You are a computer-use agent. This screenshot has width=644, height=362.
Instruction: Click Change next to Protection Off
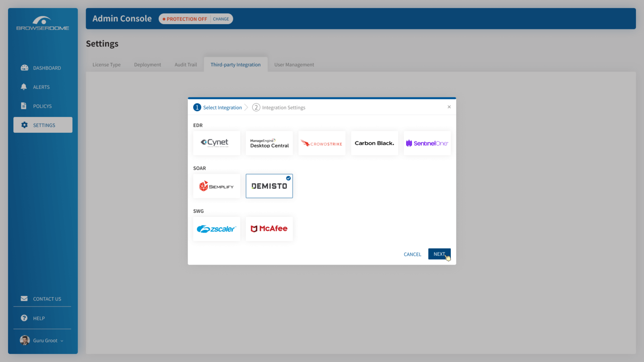pyautogui.click(x=221, y=19)
